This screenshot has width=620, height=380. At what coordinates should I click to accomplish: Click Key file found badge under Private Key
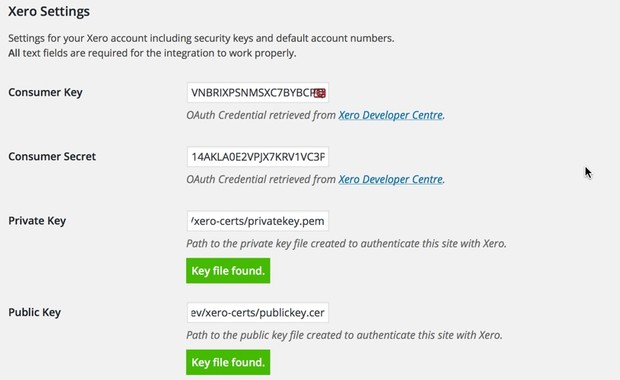point(228,271)
